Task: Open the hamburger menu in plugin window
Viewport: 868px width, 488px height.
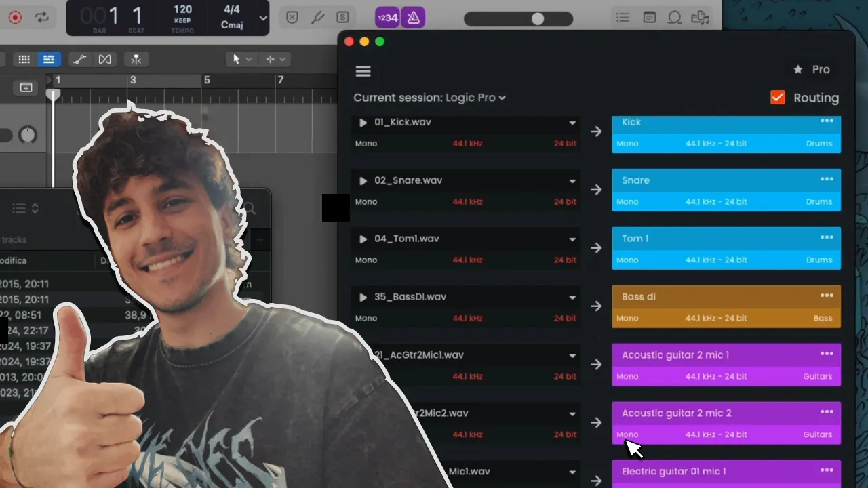Action: click(x=363, y=71)
